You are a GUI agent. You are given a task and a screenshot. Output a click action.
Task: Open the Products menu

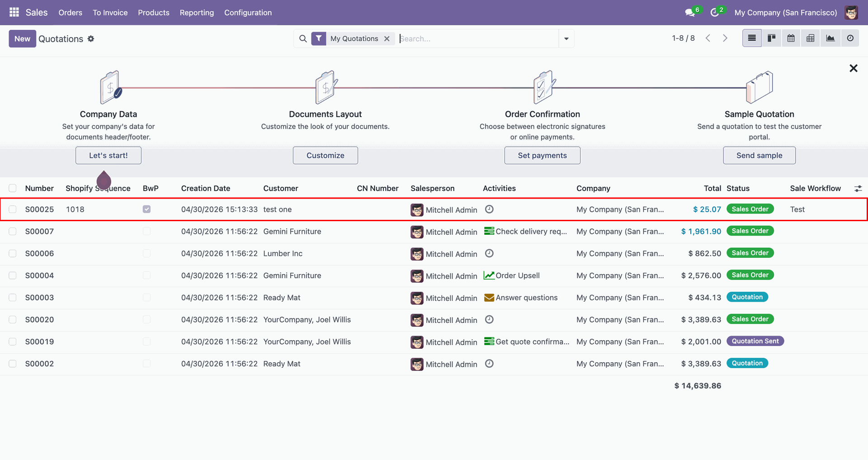(154, 13)
